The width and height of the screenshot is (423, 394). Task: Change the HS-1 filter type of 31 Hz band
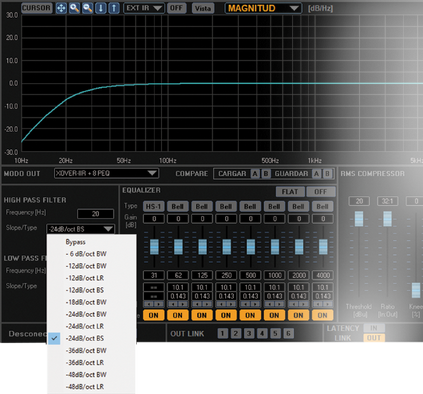pyautogui.click(x=154, y=207)
